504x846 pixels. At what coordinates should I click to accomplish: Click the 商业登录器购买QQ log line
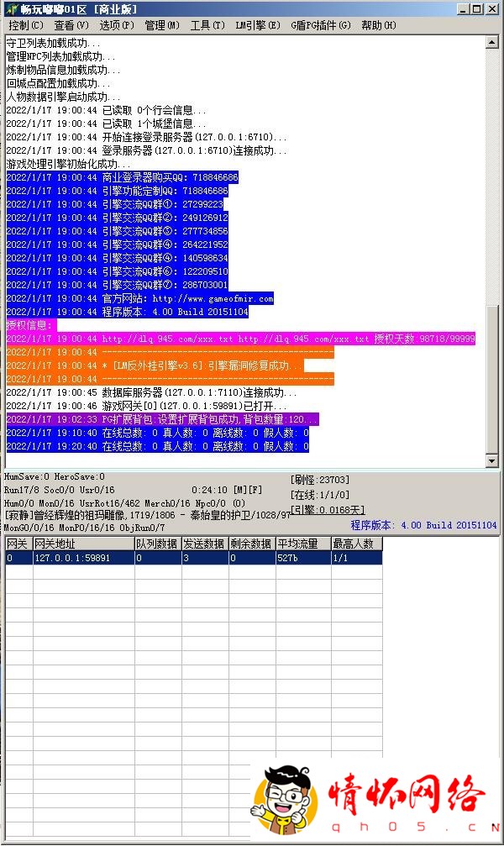[122, 177]
